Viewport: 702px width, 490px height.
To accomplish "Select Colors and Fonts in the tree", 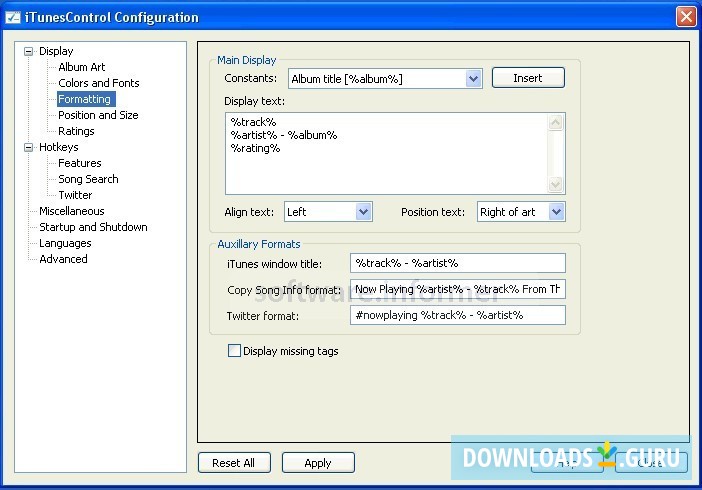I will click(98, 83).
